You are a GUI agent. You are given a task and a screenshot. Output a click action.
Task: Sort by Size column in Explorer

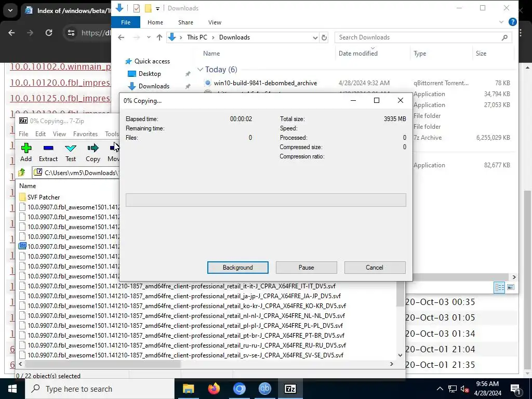point(481,54)
